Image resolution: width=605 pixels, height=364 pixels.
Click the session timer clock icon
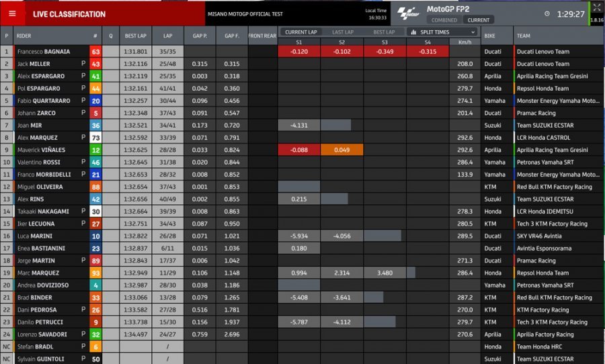[x=547, y=13]
